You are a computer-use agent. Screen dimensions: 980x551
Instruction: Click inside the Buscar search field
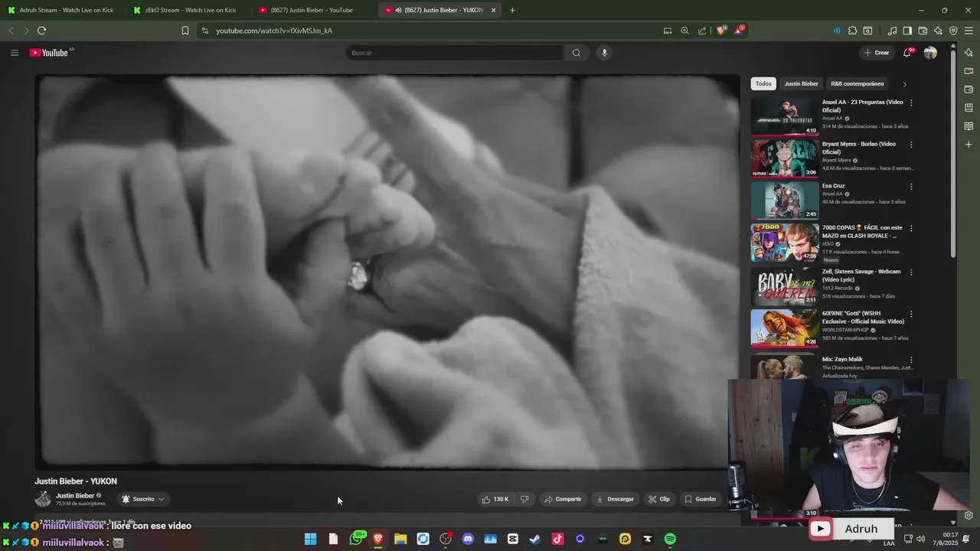coord(456,53)
